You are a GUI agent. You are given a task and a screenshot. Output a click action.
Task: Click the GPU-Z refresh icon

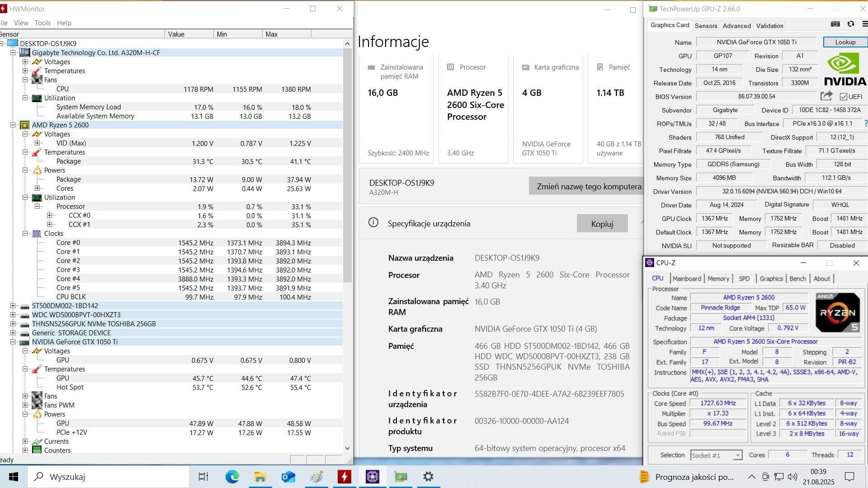(851, 24)
